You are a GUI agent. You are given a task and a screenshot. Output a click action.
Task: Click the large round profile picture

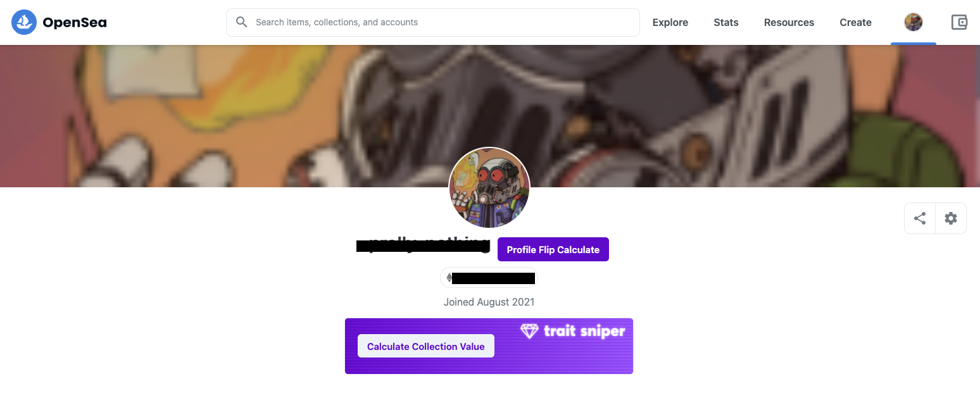(489, 187)
